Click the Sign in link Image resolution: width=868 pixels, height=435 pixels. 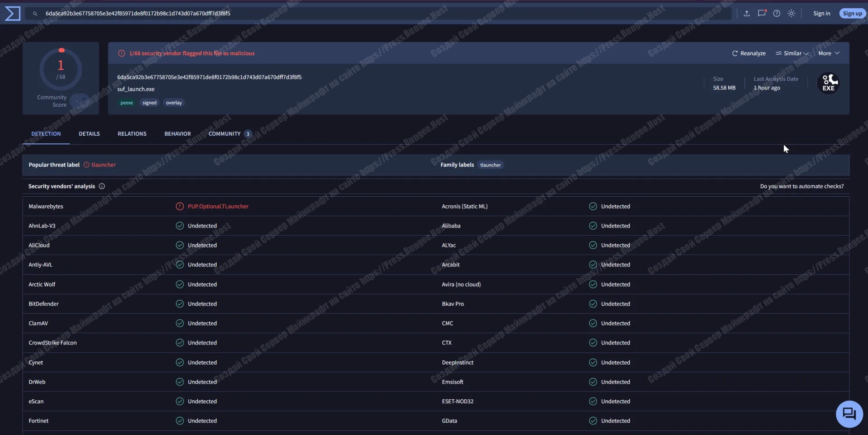[821, 14]
